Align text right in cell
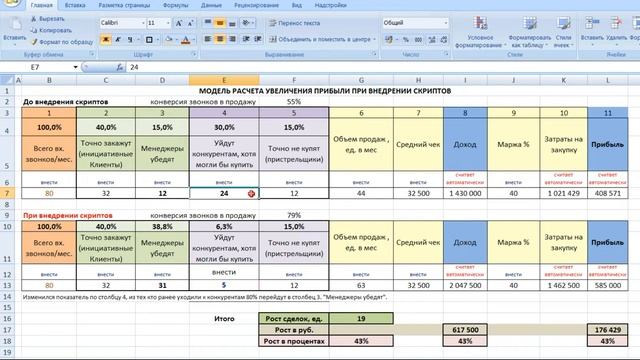The height and width of the screenshot is (360, 640). click(232, 39)
